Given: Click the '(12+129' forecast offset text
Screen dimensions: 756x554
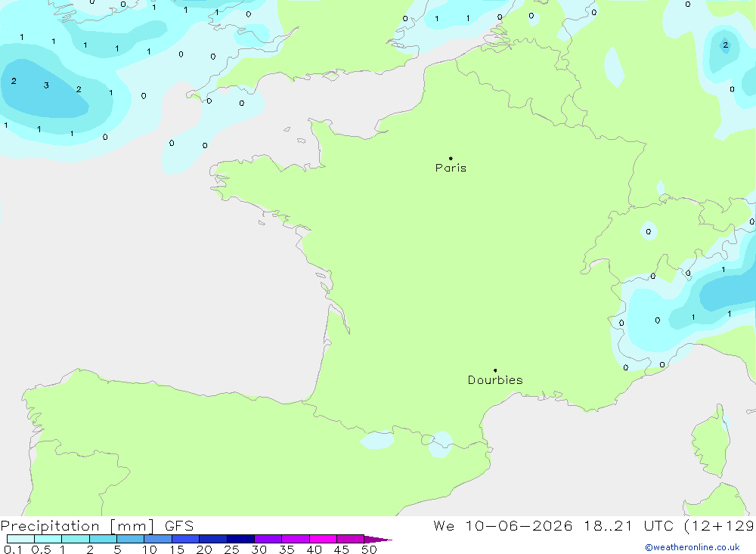Looking at the screenshot, I should [720, 526].
